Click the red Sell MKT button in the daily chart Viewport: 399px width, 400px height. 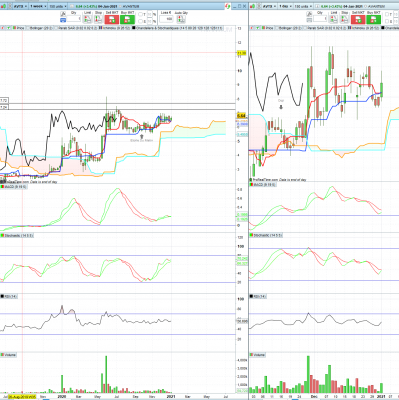tap(358, 19)
